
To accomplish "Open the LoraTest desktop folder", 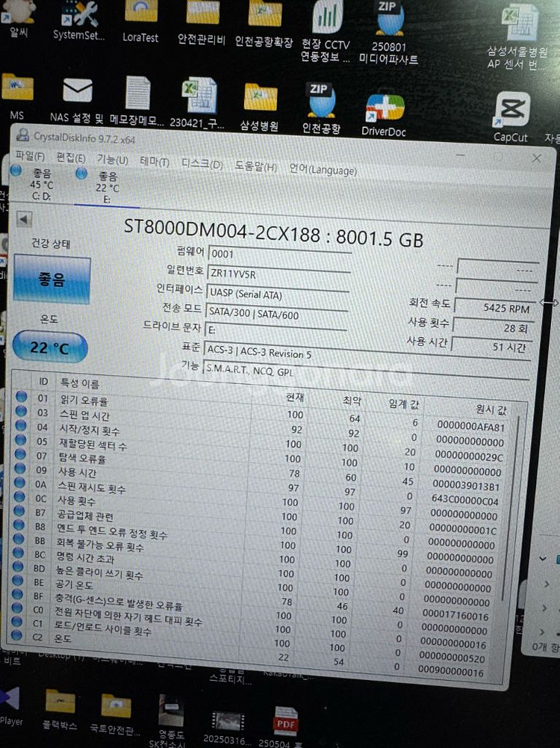I will 140,22.
